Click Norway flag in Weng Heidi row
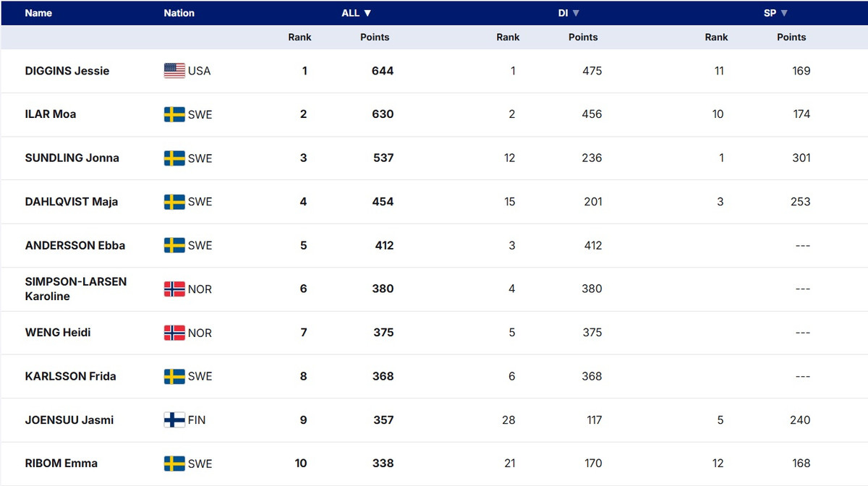Viewport: 868px width, 486px height. [x=174, y=333]
